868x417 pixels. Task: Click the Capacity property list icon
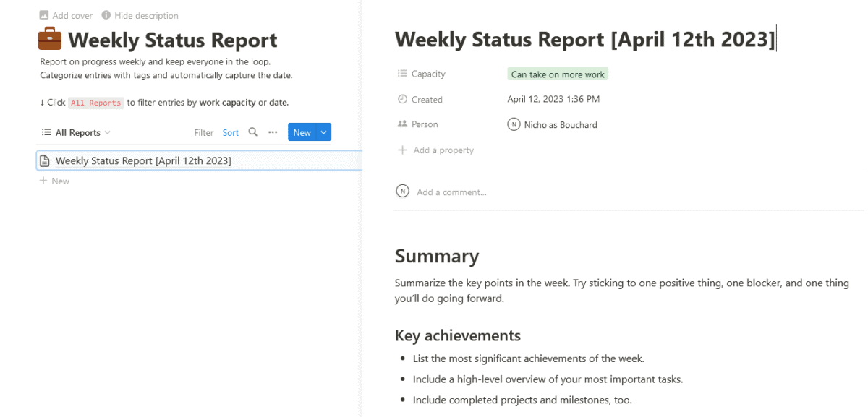pyautogui.click(x=402, y=73)
